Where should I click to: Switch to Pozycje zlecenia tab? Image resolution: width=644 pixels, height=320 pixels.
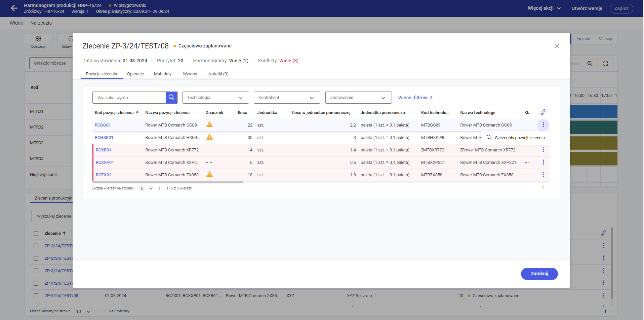(102, 74)
